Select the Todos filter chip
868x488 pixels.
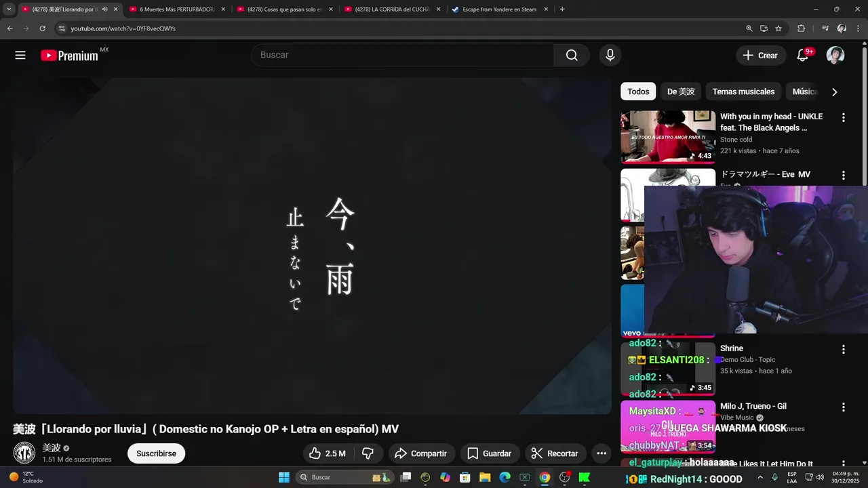[638, 91]
